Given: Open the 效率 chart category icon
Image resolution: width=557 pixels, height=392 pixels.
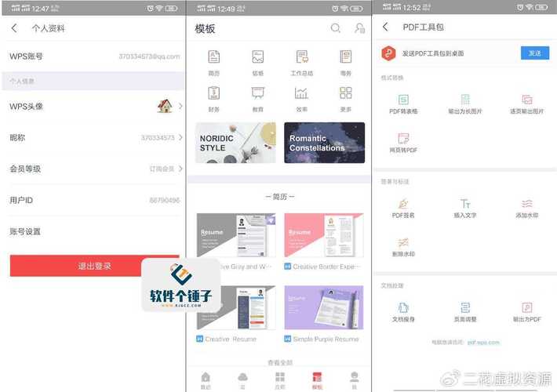Looking at the screenshot, I should coord(301,93).
